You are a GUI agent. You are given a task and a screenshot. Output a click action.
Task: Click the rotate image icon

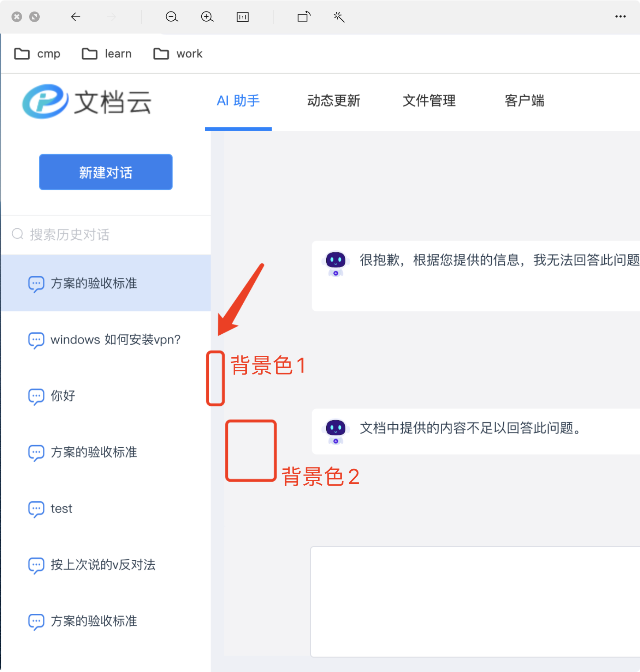click(x=304, y=17)
